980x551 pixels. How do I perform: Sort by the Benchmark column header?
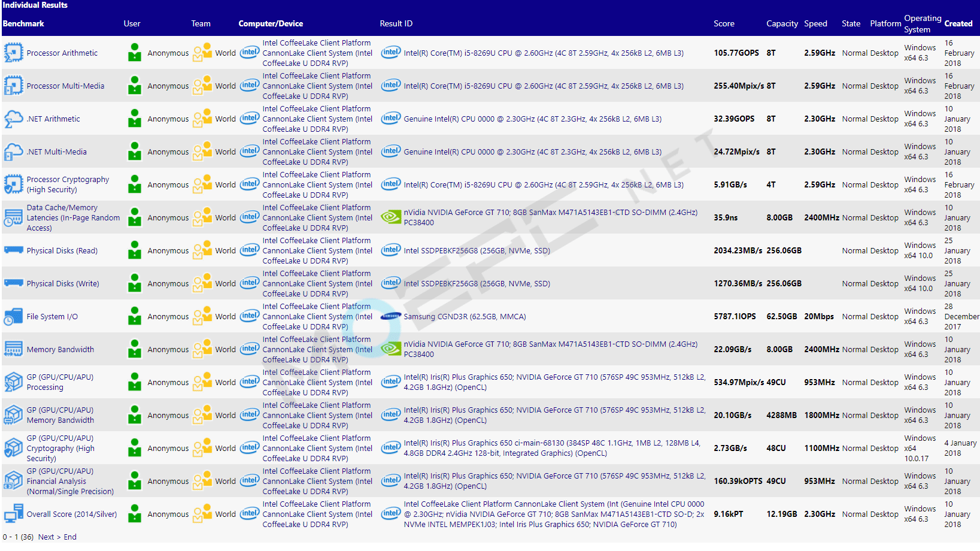pos(23,23)
